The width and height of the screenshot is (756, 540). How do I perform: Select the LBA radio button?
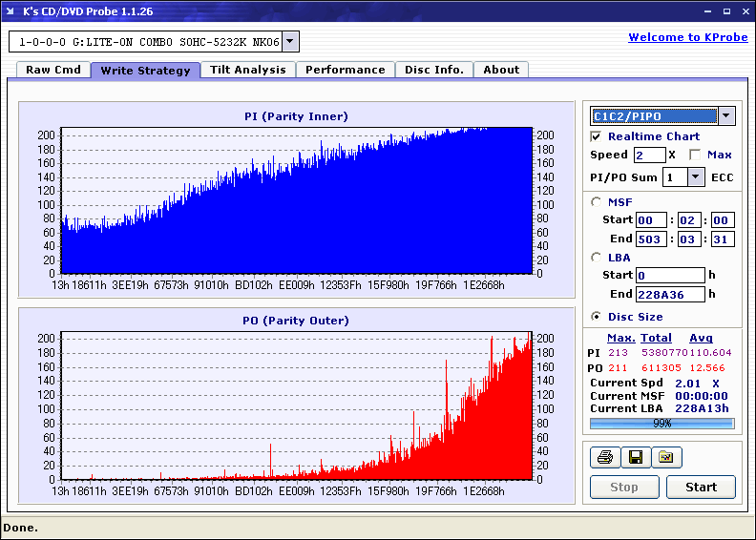596,258
